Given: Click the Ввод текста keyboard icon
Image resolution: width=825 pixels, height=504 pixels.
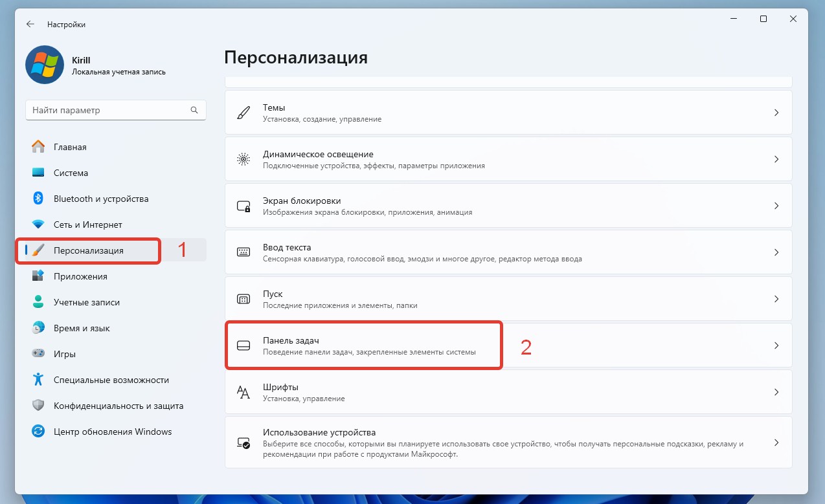Looking at the screenshot, I should click(243, 252).
